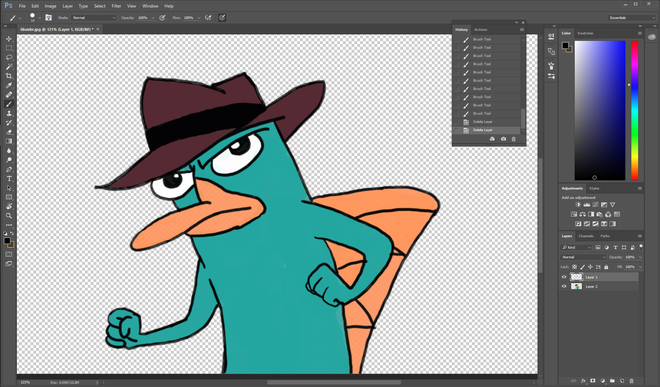Open Opacity dropdown in options bar

153,18
